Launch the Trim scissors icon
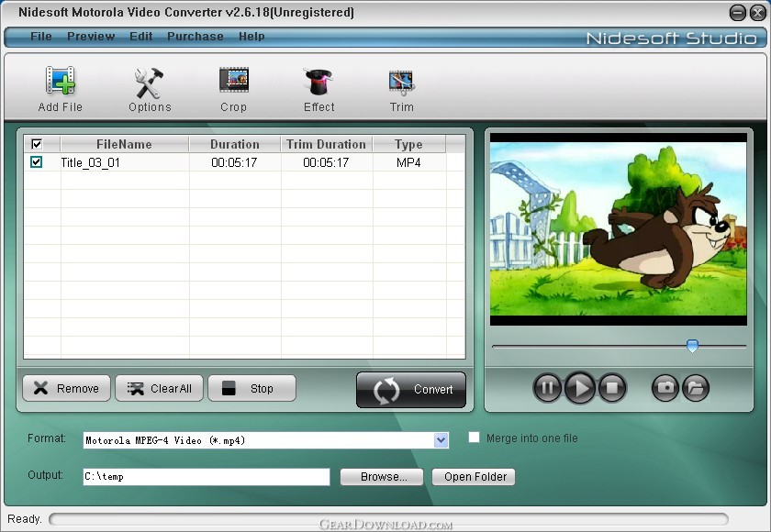Image resolution: width=771 pixels, height=532 pixels. click(x=402, y=83)
